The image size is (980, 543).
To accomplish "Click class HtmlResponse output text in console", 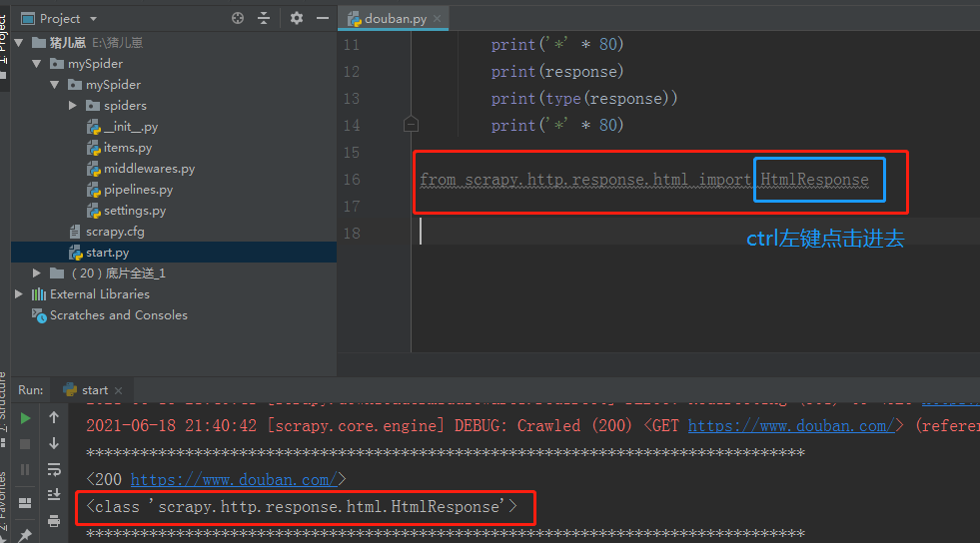I will coord(302,507).
